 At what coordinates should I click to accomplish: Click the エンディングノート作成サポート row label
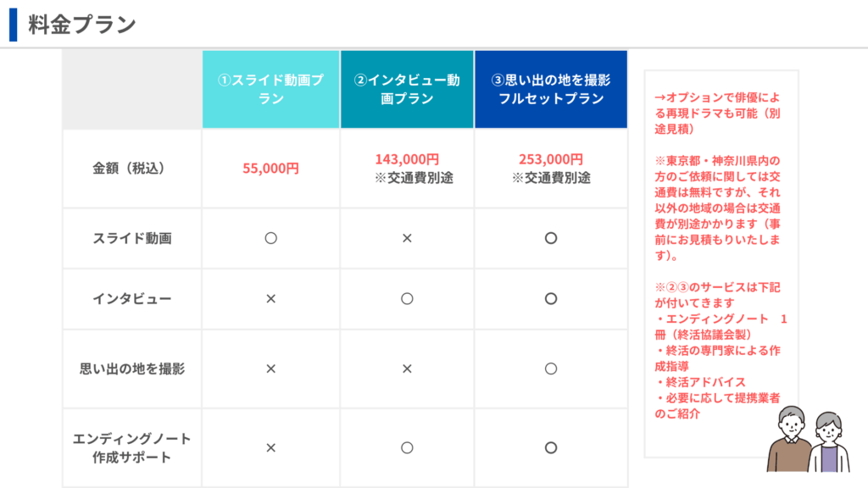click(x=132, y=447)
